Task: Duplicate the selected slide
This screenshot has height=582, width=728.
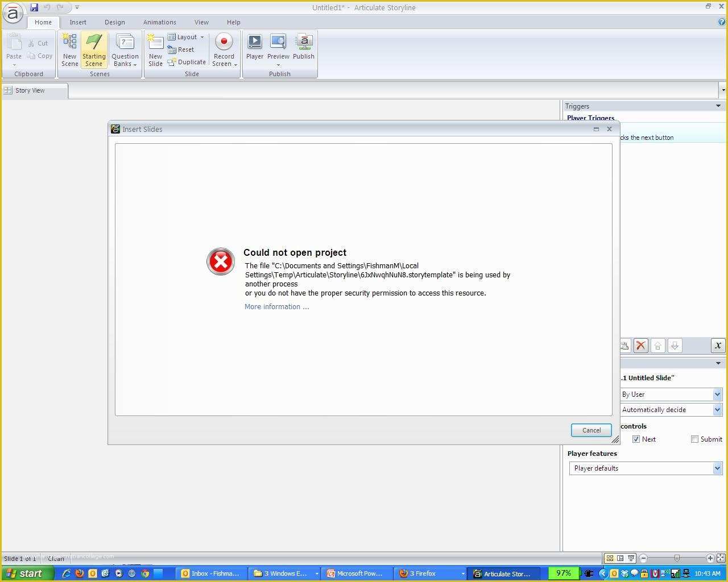Action: point(187,62)
